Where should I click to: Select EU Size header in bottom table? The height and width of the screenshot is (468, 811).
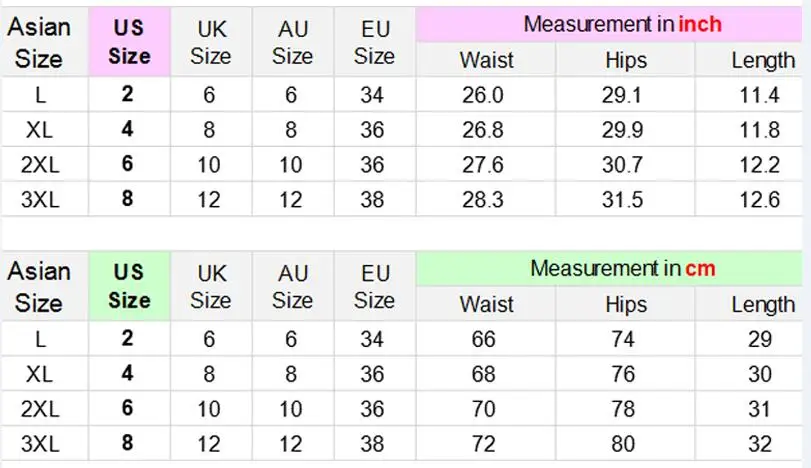pos(374,286)
